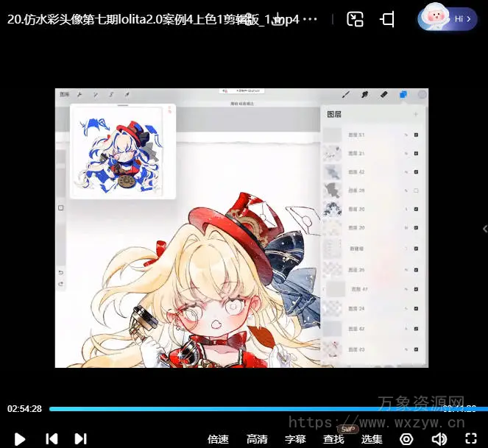Hide the 新建组 layer group

416,248
